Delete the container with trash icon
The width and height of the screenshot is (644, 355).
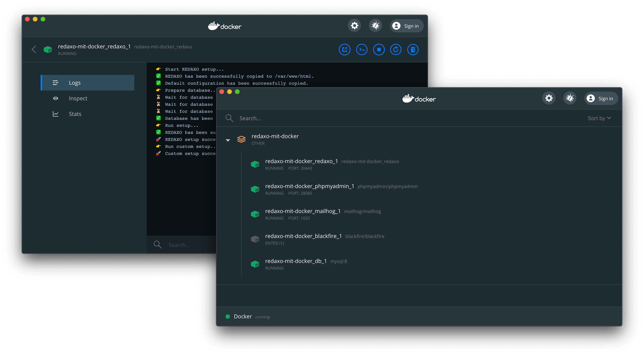tap(413, 50)
